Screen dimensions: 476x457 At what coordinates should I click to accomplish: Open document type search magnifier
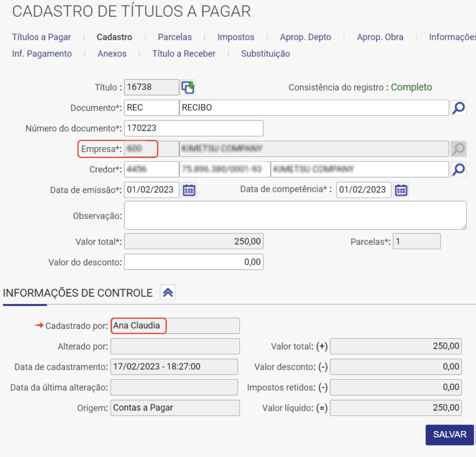(458, 108)
